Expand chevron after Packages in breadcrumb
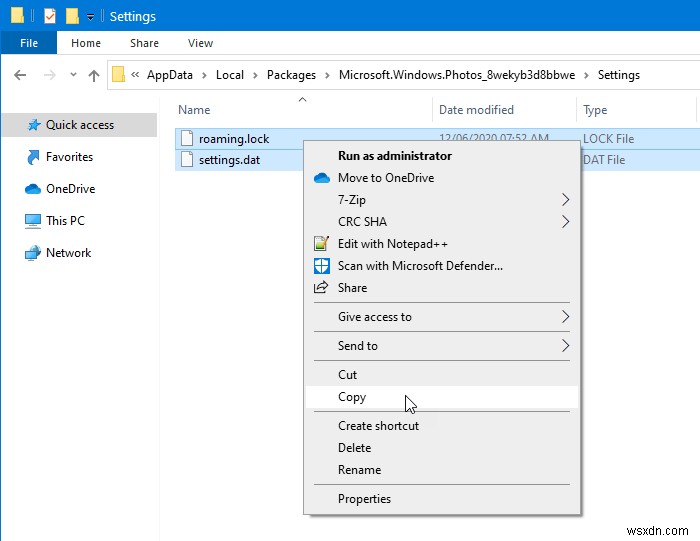 327,75
